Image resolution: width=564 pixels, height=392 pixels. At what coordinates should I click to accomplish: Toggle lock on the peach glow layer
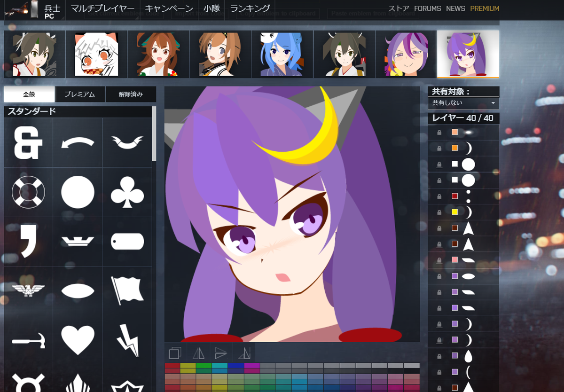[439, 133]
